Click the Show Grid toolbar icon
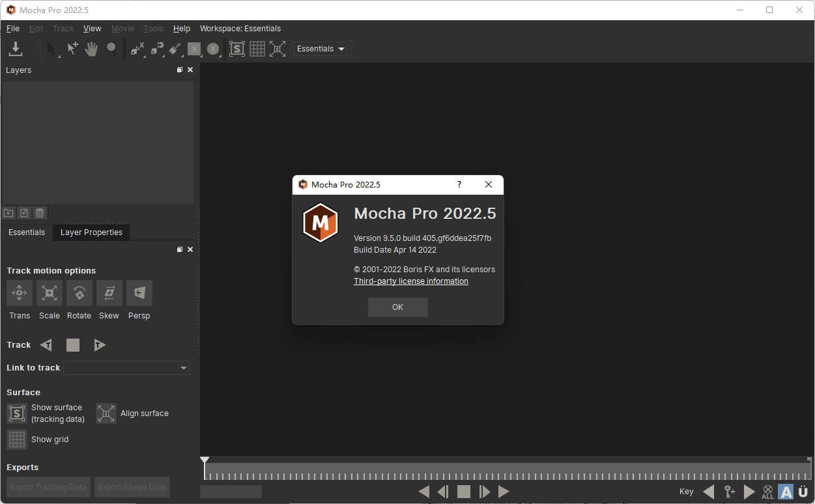This screenshot has width=815, height=504. [x=257, y=48]
